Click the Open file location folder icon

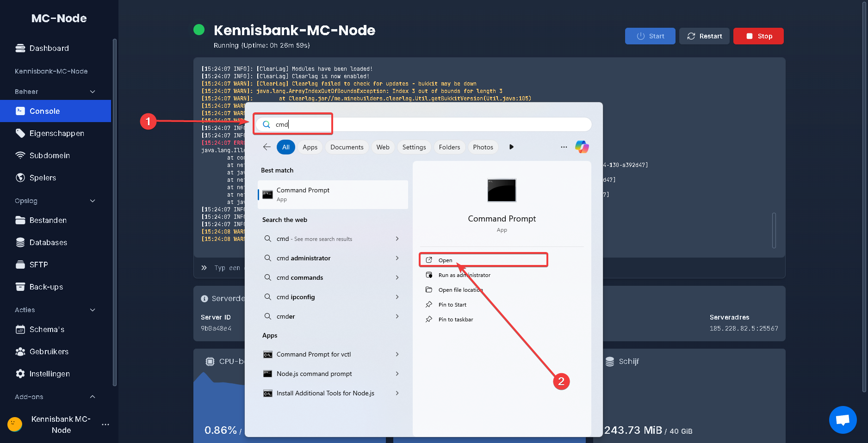[x=429, y=290]
